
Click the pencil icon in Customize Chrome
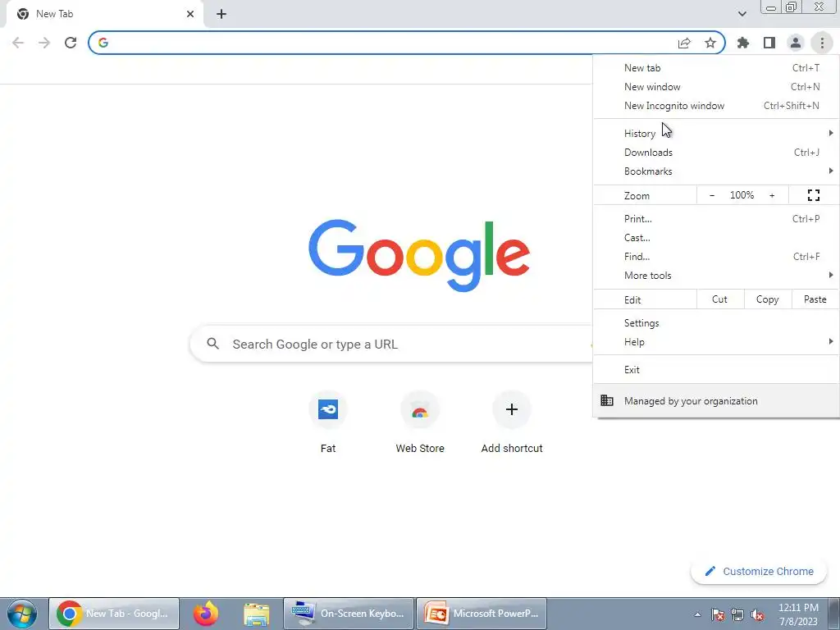710,571
